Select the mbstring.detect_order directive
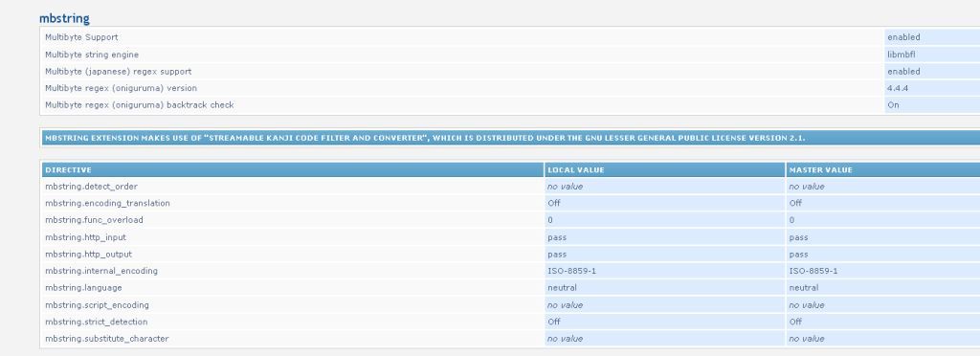980x356 pixels. [x=91, y=187]
